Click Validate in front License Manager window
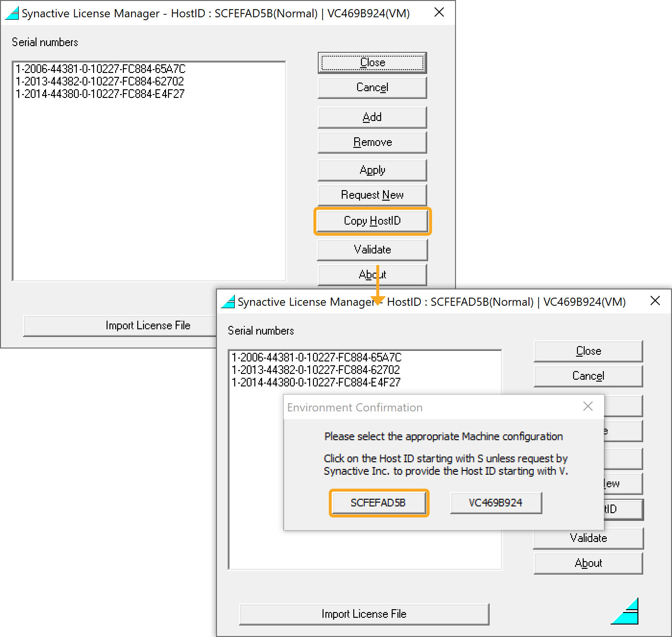The height and width of the screenshot is (637, 672). (x=588, y=539)
